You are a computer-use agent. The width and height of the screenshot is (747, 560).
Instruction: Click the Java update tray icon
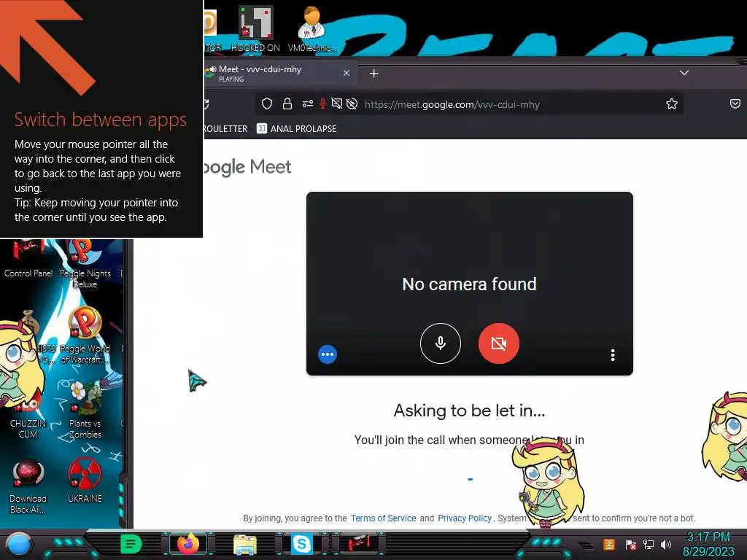[609, 544]
